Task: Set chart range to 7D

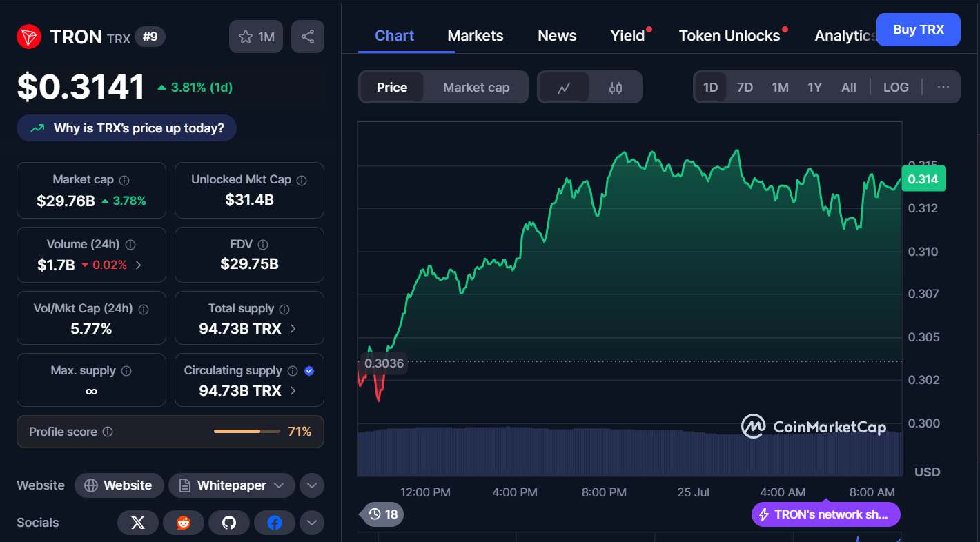Action: pos(745,88)
